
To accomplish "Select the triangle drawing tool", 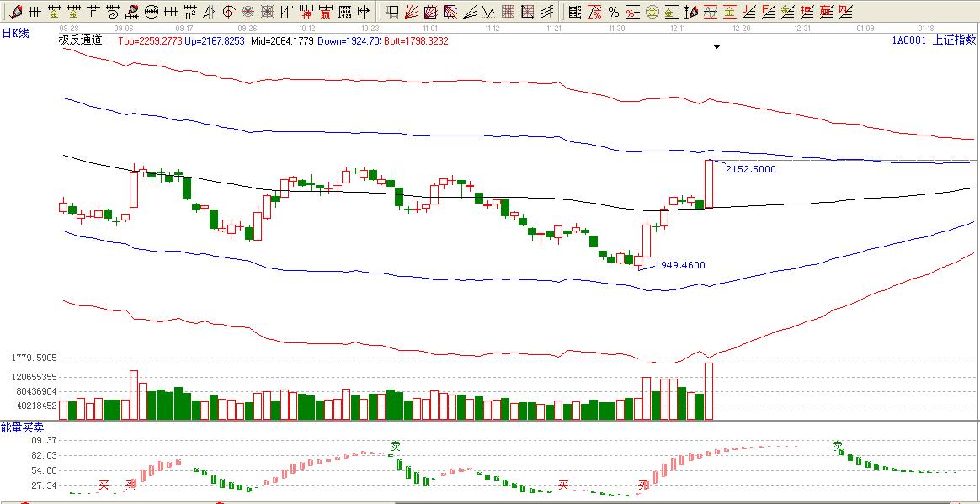I will 209,12.
